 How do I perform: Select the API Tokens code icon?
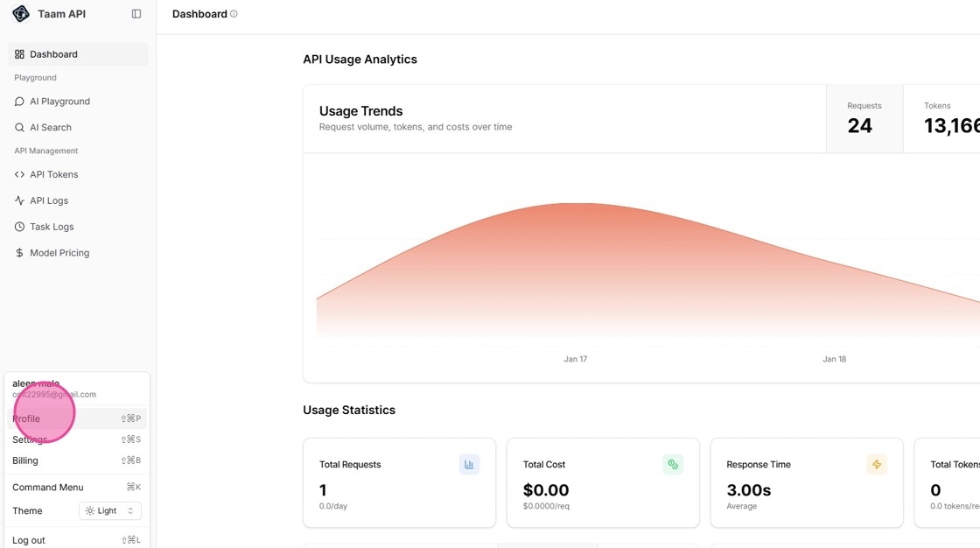coord(19,174)
